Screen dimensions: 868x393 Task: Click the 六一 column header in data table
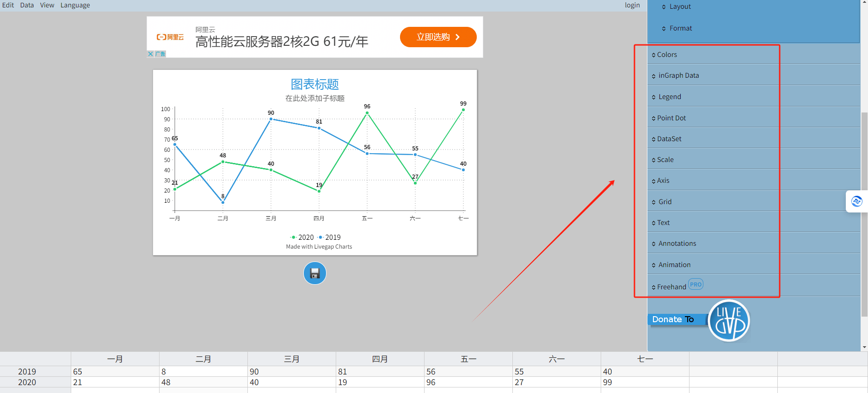point(557,359)
